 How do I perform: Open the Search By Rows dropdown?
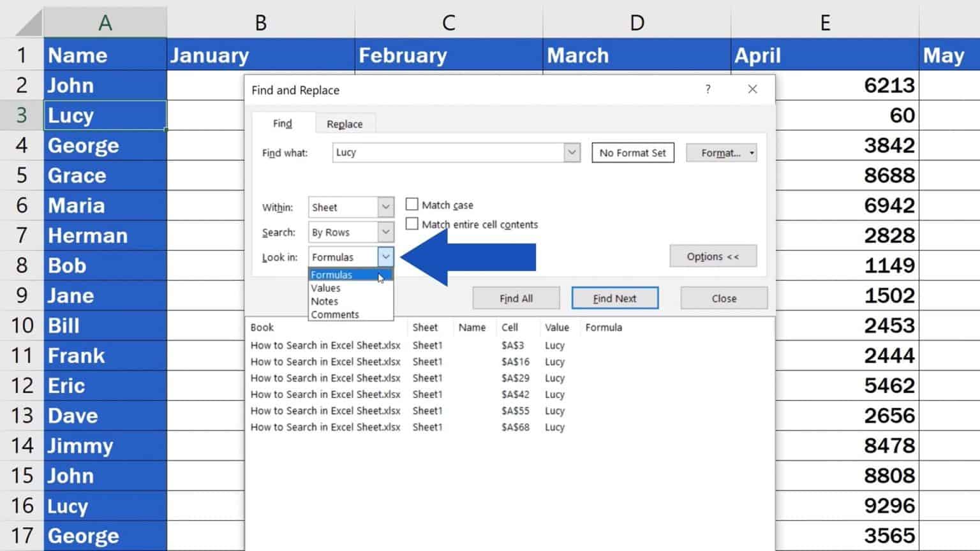(x=385, y=231)
